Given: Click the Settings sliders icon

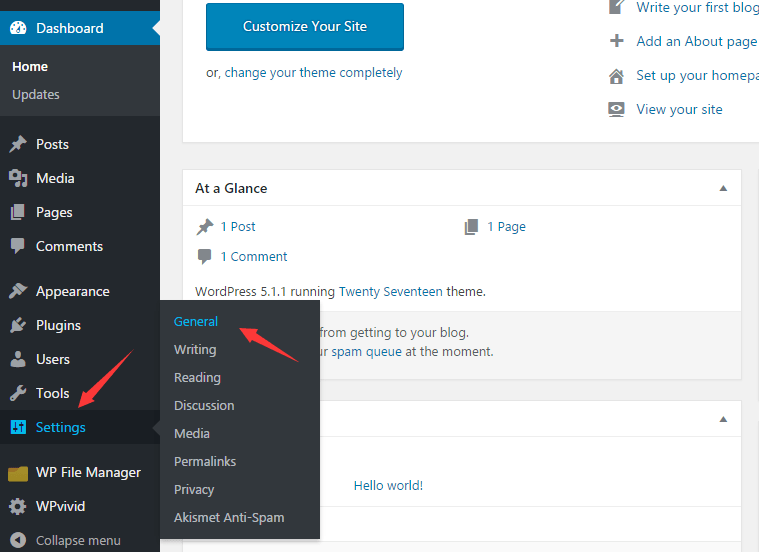Looking at the screenshot, I should coord(18,427).
